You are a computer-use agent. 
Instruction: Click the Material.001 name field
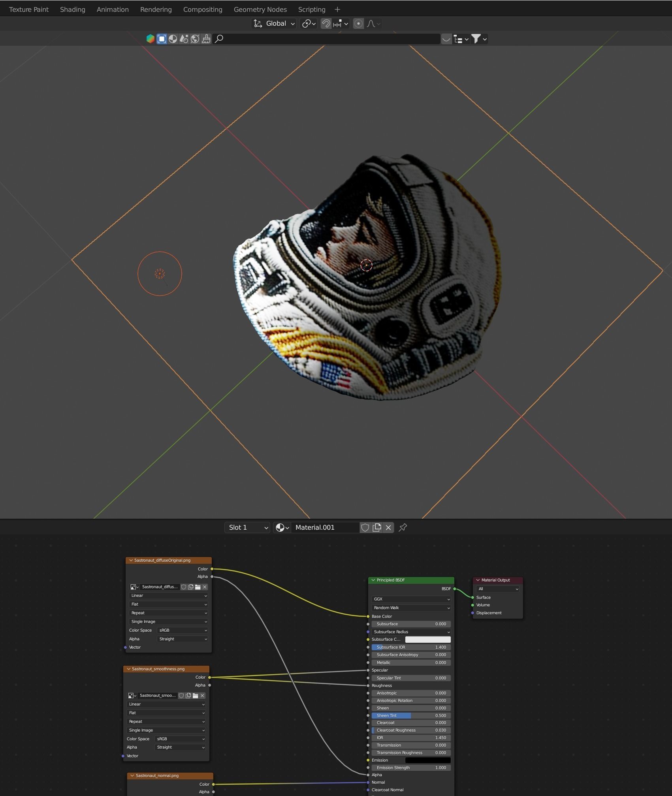pyautogui.click(x=325, y=527)
